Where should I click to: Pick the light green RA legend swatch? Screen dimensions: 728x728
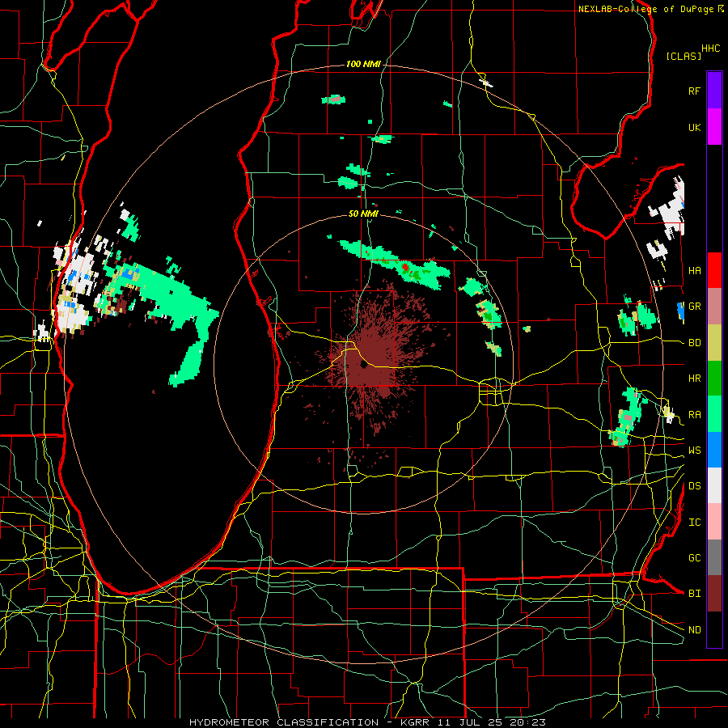[714, 414]
